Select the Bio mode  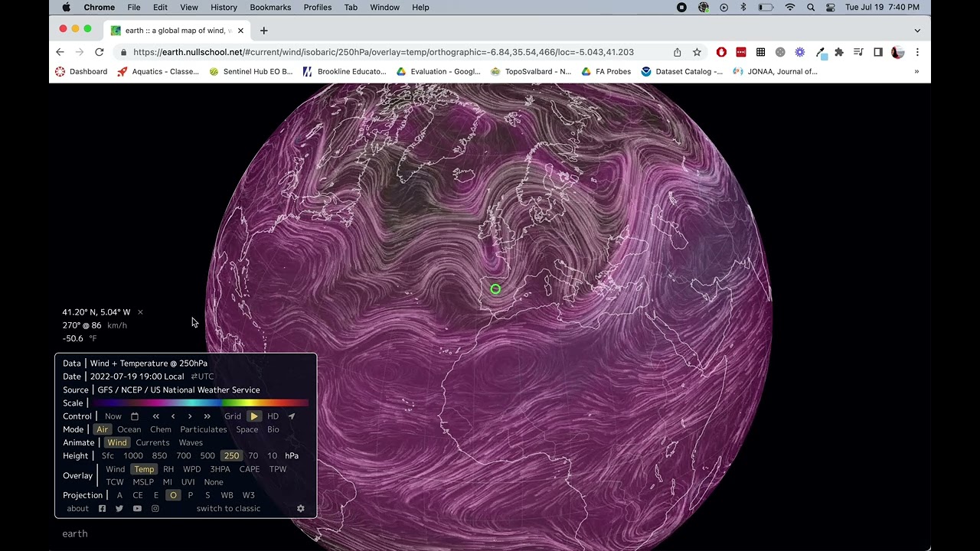tap(273, 429)
